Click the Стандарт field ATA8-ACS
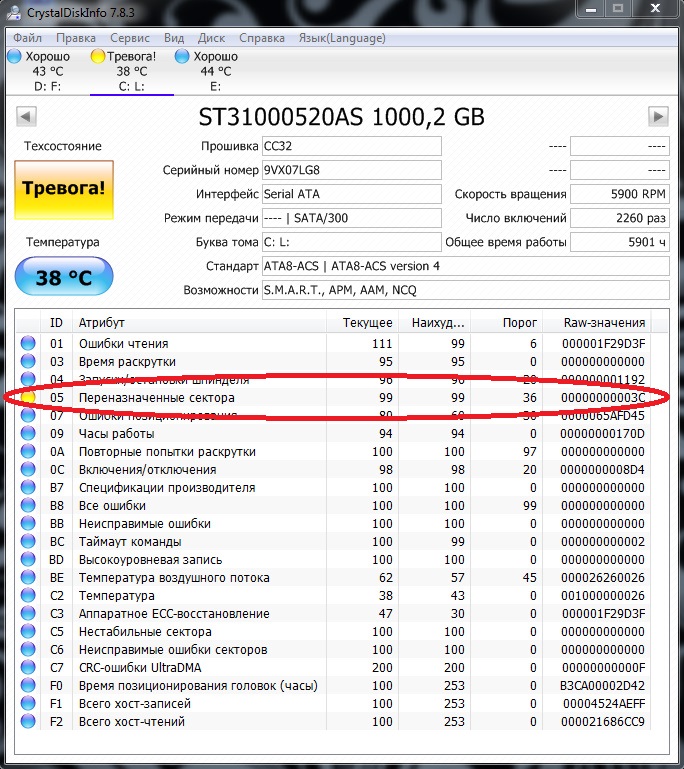This screenshot has width=684, height=769. coord(466,266)
